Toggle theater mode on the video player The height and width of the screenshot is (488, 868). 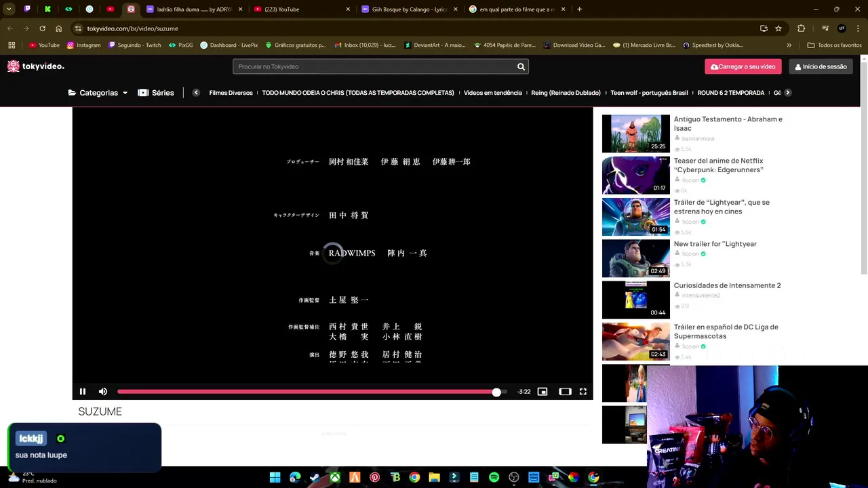[565, 392]
